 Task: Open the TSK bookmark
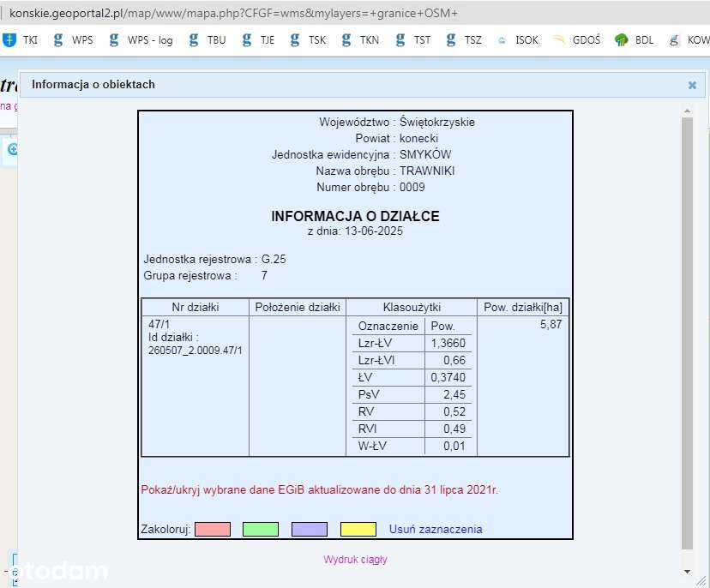coord(308,39)
